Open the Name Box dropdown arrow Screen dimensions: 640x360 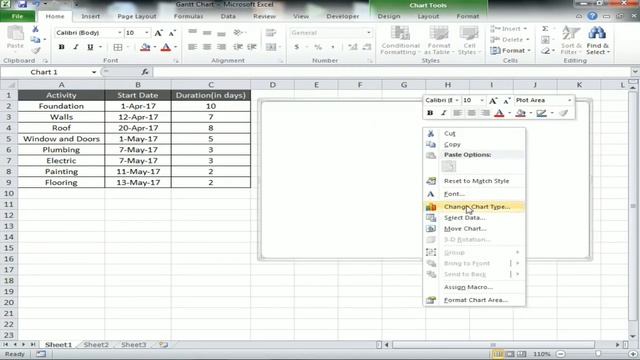[x=94, y=72]
